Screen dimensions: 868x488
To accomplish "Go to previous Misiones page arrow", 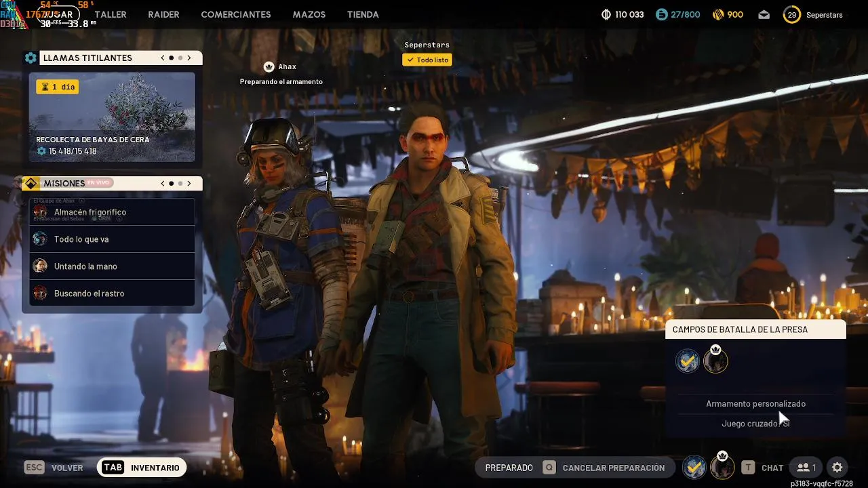I will (163, 184).
